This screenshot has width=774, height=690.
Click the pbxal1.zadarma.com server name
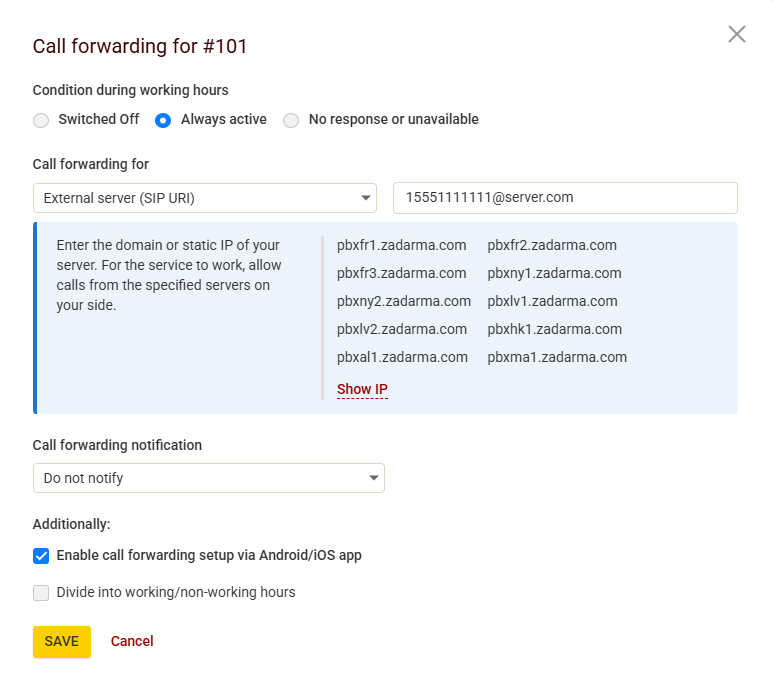click(402, 357)
